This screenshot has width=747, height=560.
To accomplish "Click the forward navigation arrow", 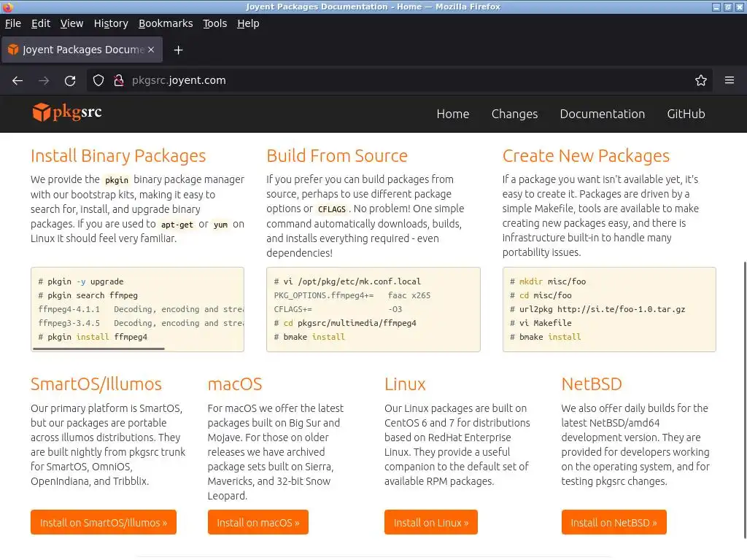I will tap(44, 80).
